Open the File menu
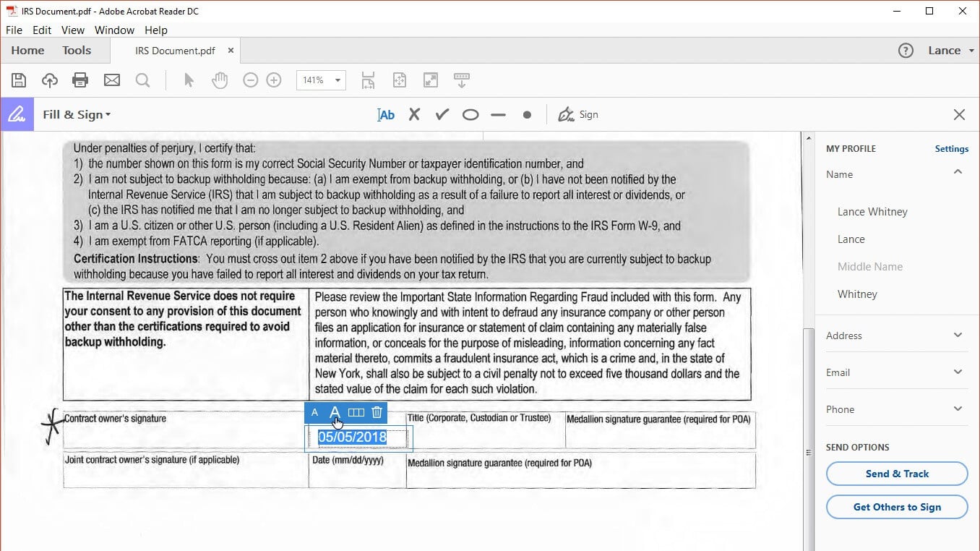 pos(14,30)
